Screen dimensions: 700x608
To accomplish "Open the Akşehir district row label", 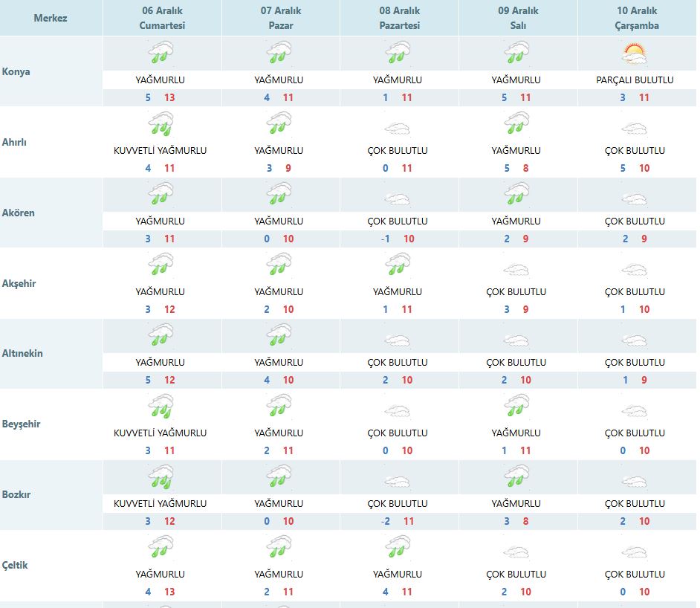I will [19, 283].
